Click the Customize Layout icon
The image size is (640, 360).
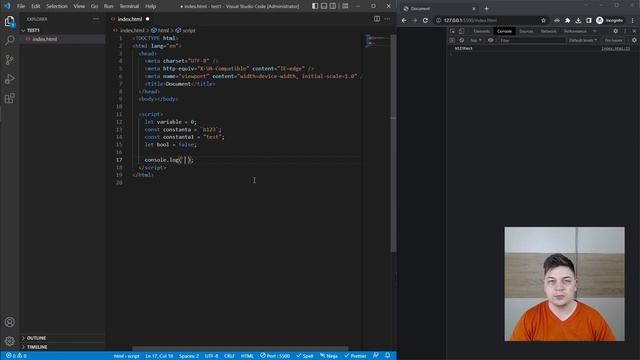point(345,6)
